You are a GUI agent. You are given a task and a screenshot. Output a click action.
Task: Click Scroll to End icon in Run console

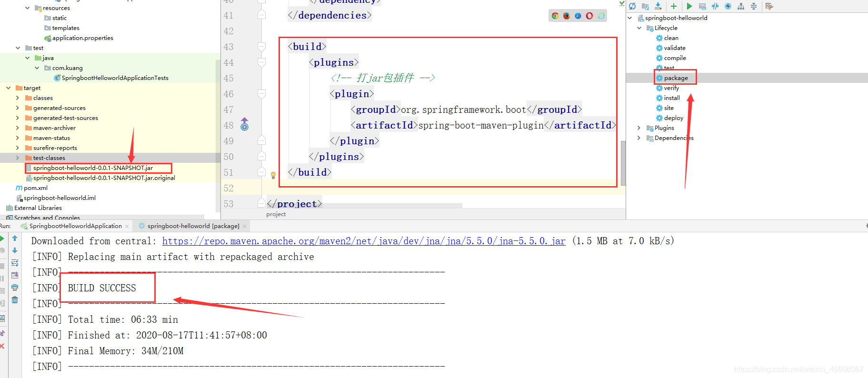15,275
